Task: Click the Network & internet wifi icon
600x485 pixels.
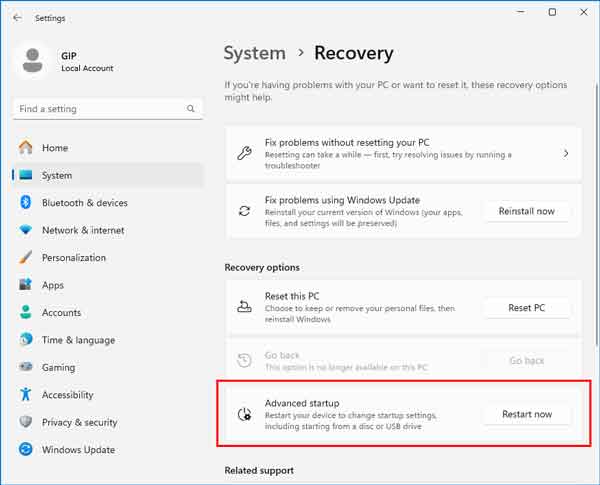Action: coord(26,230)
